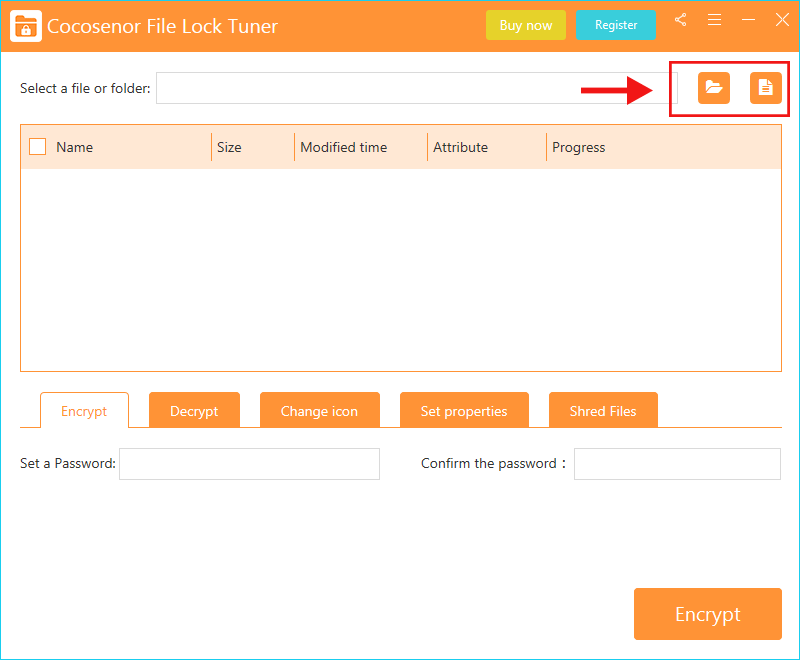
Task: Click the yellow Buy now button
Action: 526,25
